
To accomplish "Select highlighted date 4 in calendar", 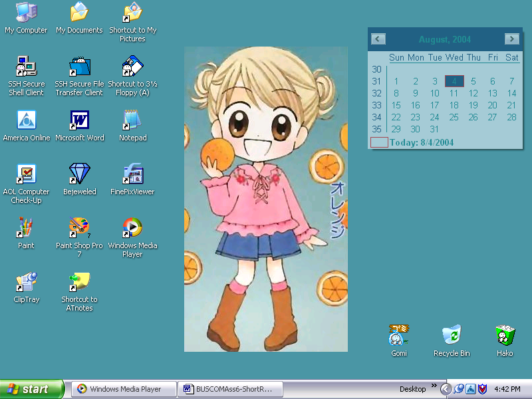I will pos(454,81).
